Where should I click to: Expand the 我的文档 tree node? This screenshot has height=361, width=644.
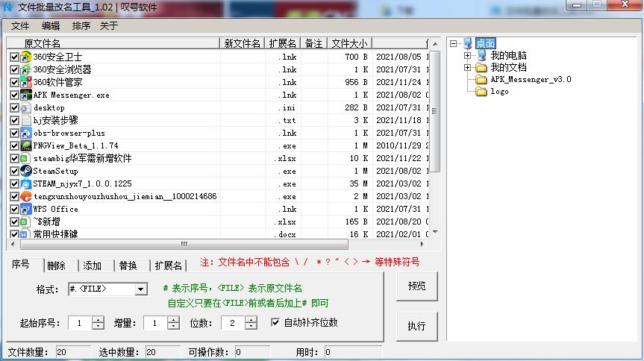click(x=467, y=67)
